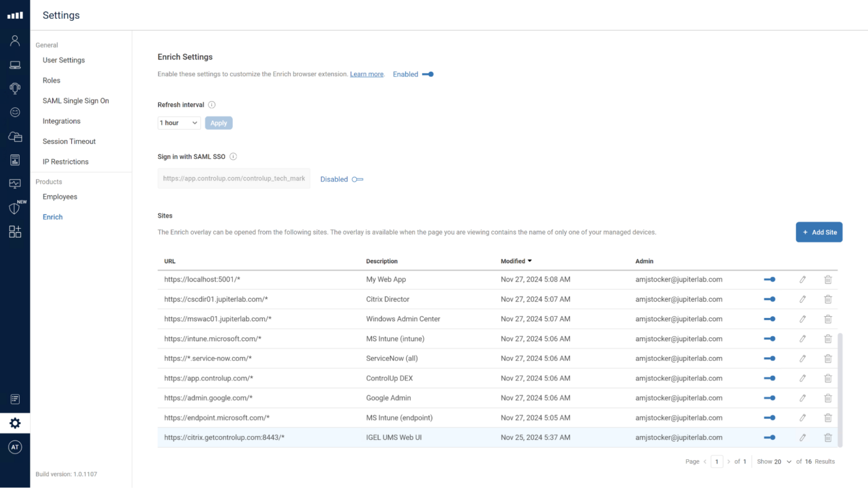The width and height of the screenshot is (868, 488).
Task: Enable the Sign in with SAML SSO toggle
Action: (x=357, y=179)
